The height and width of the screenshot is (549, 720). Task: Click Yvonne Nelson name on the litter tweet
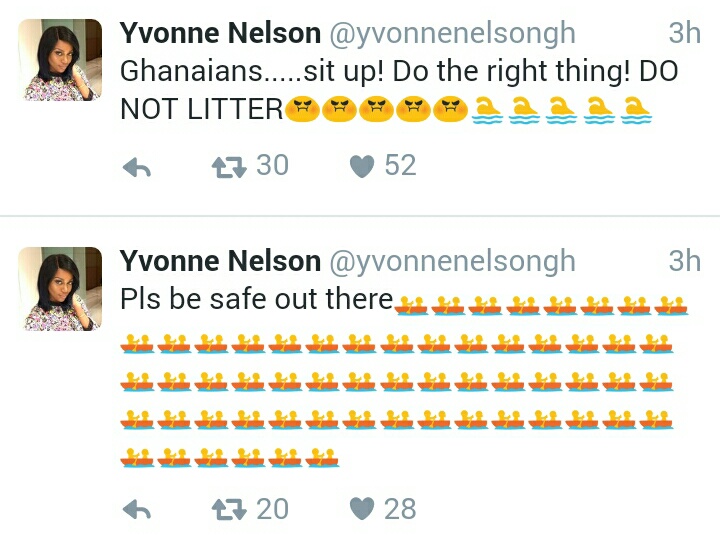click(x=220, y=33)
